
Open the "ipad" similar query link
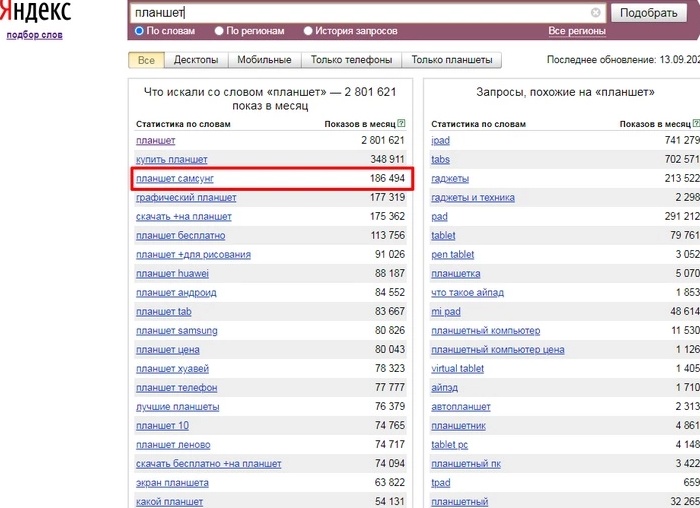tap(440, 141)
